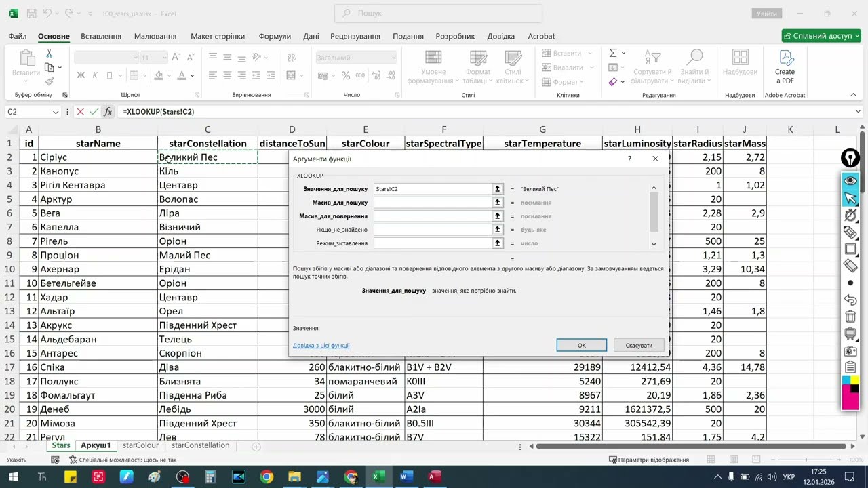The height and width of the screenshot is (488, 868).
Task: Switch to the starColour sheet tab
Action: (x=140, y=445)
